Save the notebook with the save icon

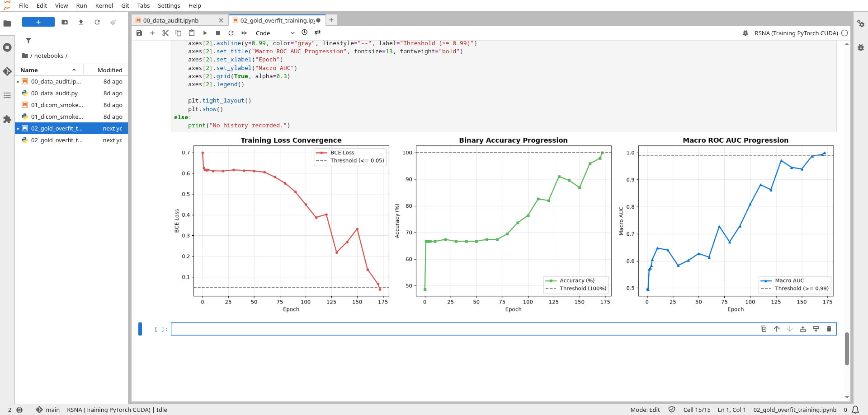click(139, 33)
